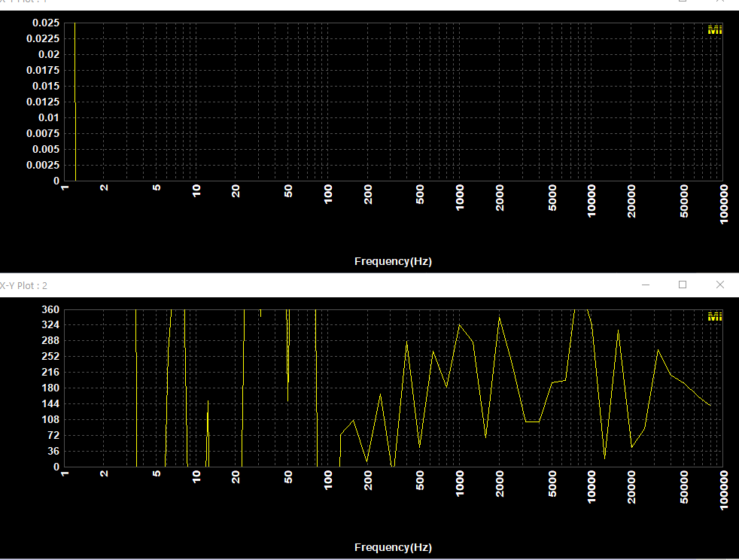Click the 20000 x-axis tick in top plot
739x560 pixels.
point(631,201)
